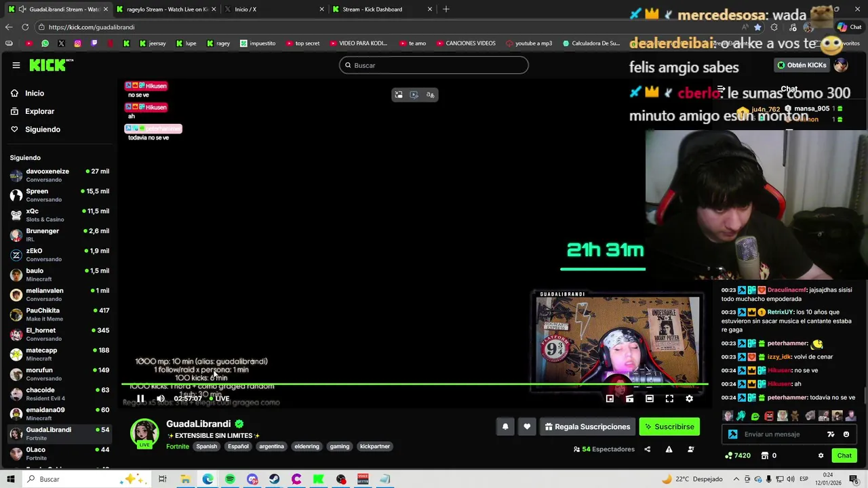Open PauChikita followed channel
The height and width of the screenshot is (488, 868).
(x=60, y=314)
